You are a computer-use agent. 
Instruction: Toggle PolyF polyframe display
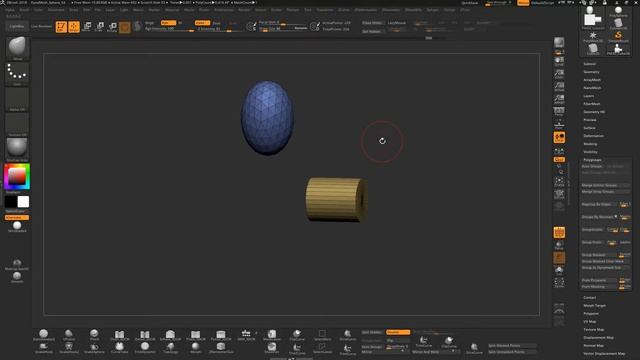click(x=559, y=232)
